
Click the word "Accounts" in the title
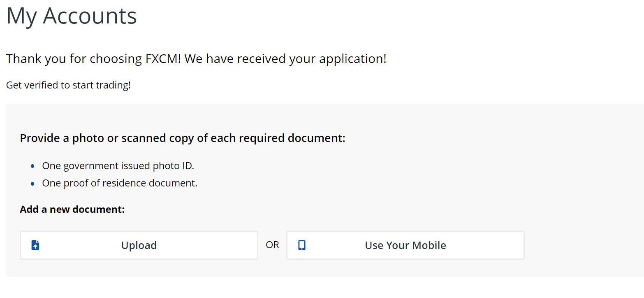pos(90,16)
